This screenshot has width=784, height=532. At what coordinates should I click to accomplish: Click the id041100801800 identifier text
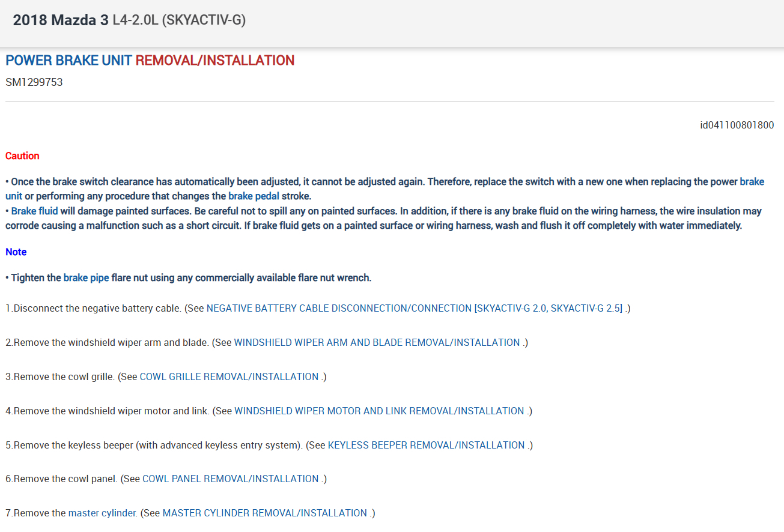tap(737, 125)
